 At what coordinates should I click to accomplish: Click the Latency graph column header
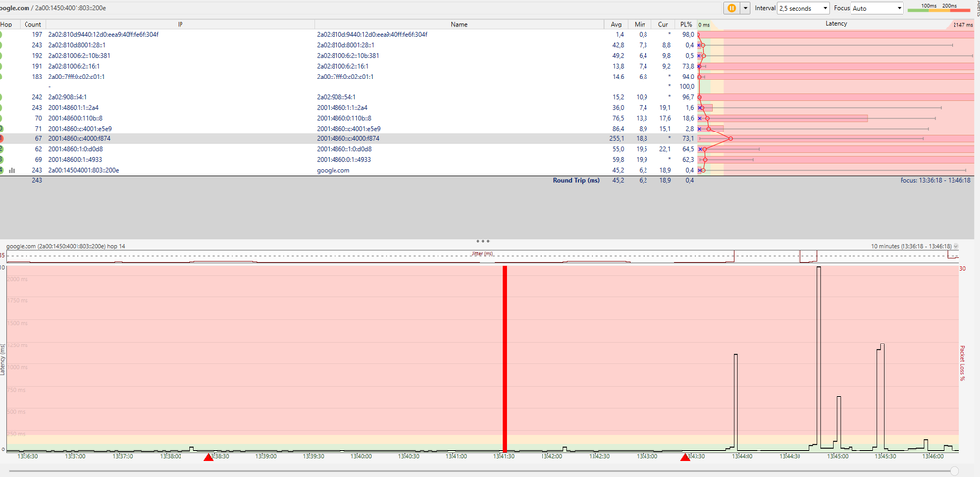[x=836, y=24]
